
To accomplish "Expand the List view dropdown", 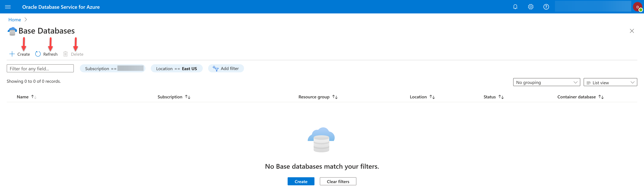I will [610, 82].
